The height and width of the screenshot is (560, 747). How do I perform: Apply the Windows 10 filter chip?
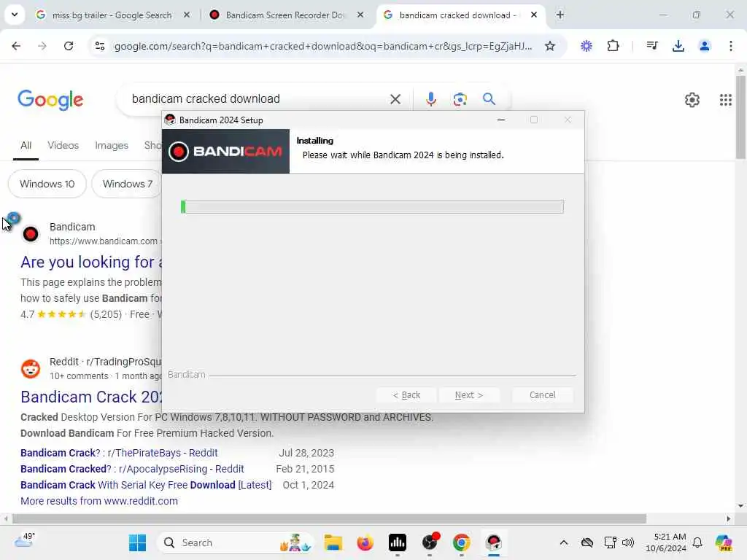pos(47,184)
